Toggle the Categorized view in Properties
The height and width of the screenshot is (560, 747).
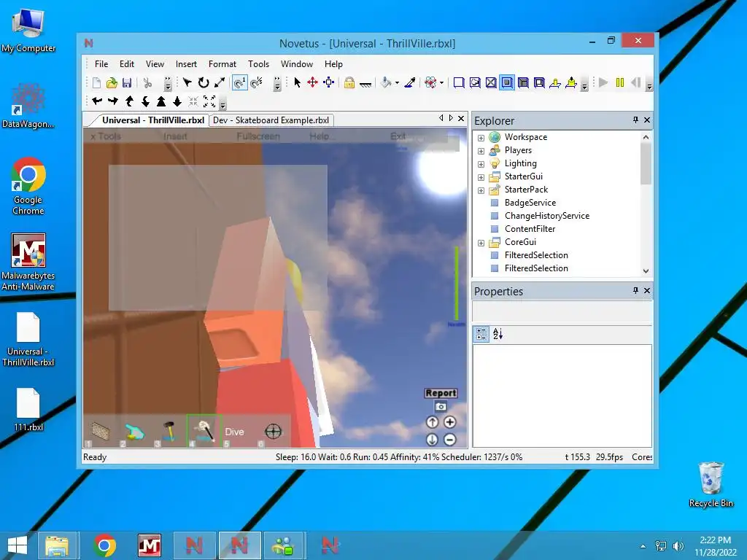tap(481, 334)
